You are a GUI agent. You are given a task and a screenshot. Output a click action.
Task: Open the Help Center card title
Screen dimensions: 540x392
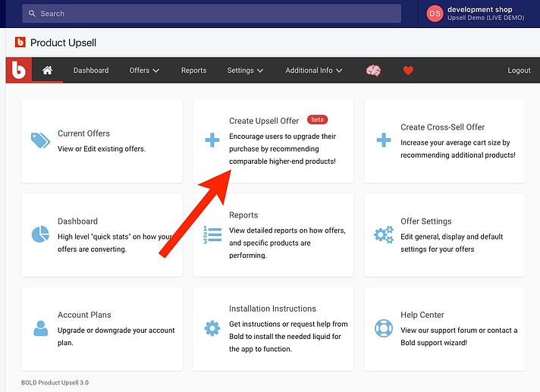422,315
